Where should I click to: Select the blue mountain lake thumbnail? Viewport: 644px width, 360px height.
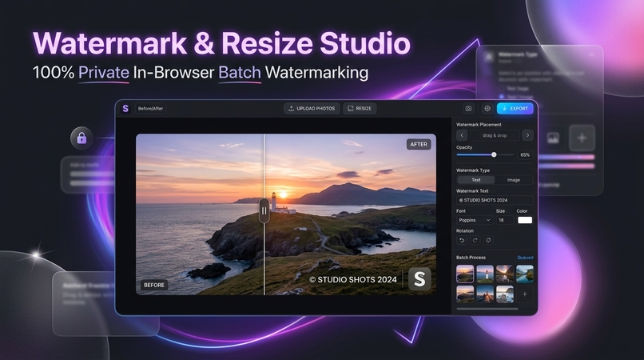[524, 274]
